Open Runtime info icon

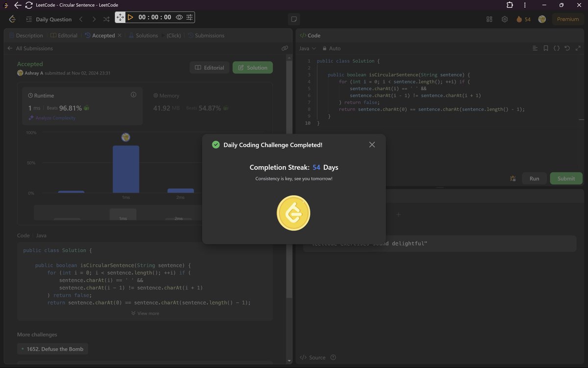point(133,95)
